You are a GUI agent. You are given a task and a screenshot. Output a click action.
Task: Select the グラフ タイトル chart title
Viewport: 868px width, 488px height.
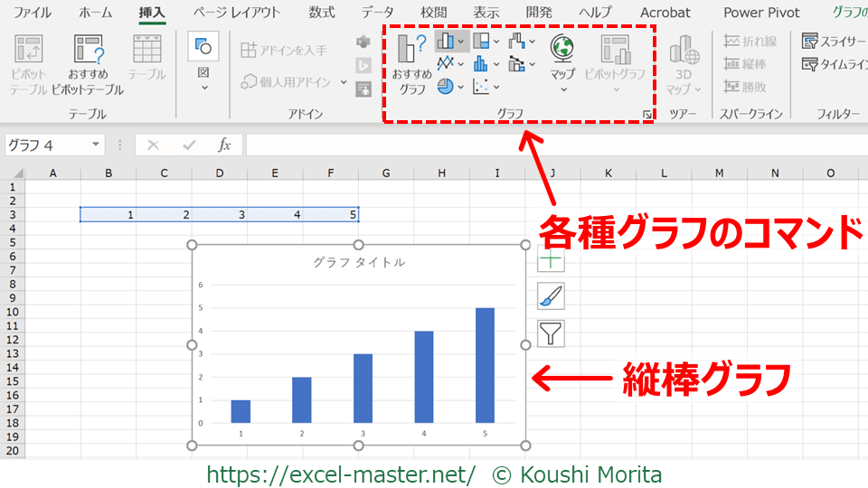(x=359, y=262)
